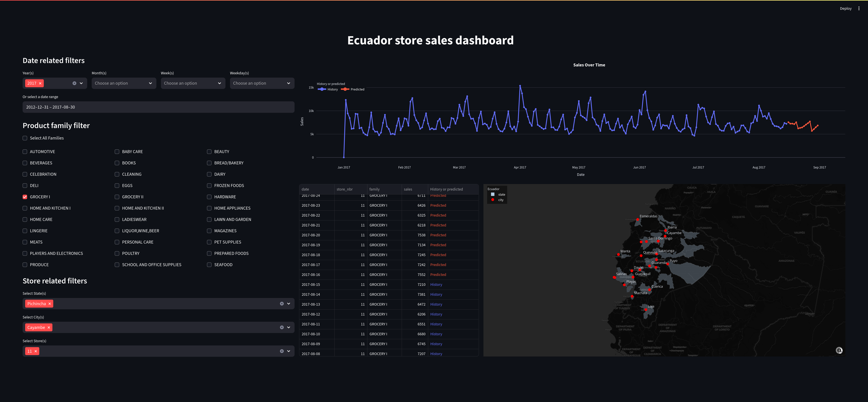Check the PET SUPPLIES checkbox

click(x=209, y=242)
